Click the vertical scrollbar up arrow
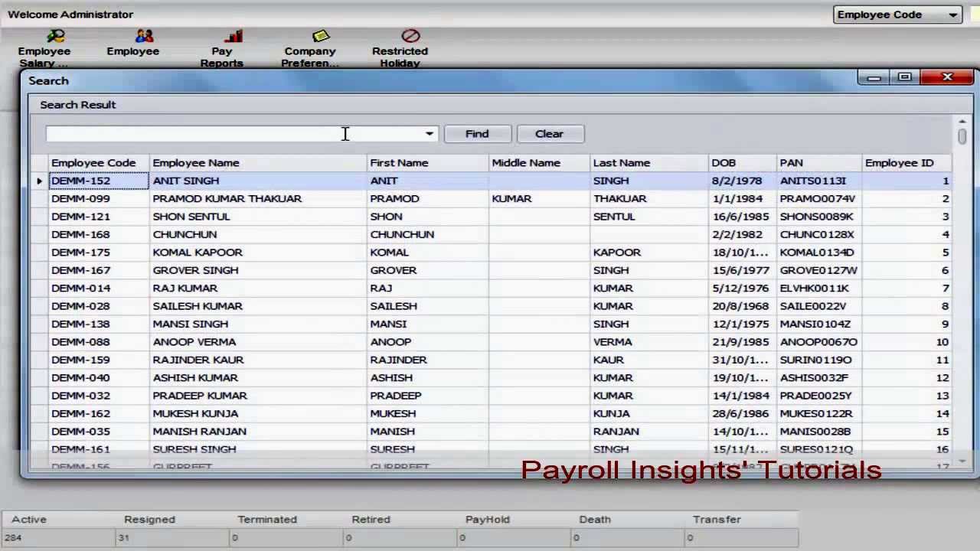980x551 pixels. coord(962,121)
